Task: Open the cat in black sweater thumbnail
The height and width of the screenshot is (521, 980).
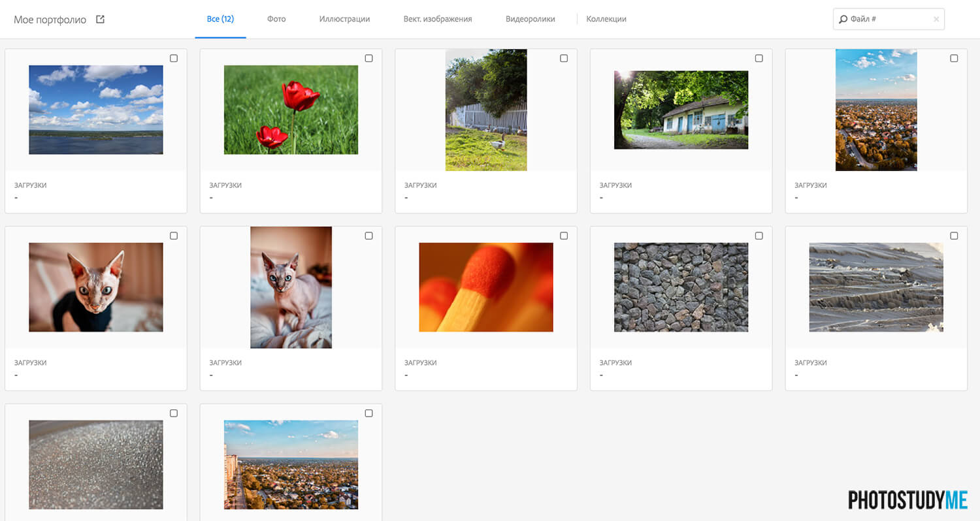Action: [x=96, y=287]
